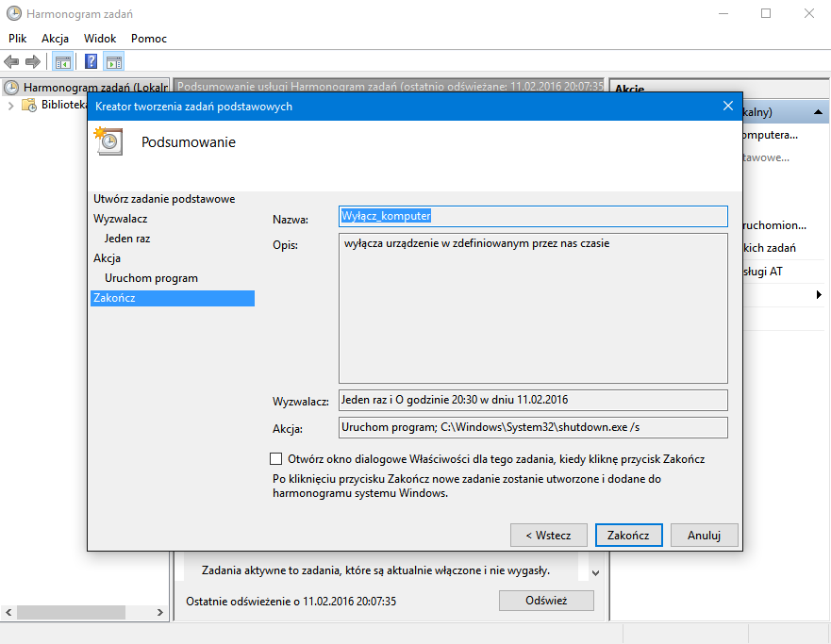
Task: Open the submenu arrow in Actions pane
Action: click(x=818, y=295)
